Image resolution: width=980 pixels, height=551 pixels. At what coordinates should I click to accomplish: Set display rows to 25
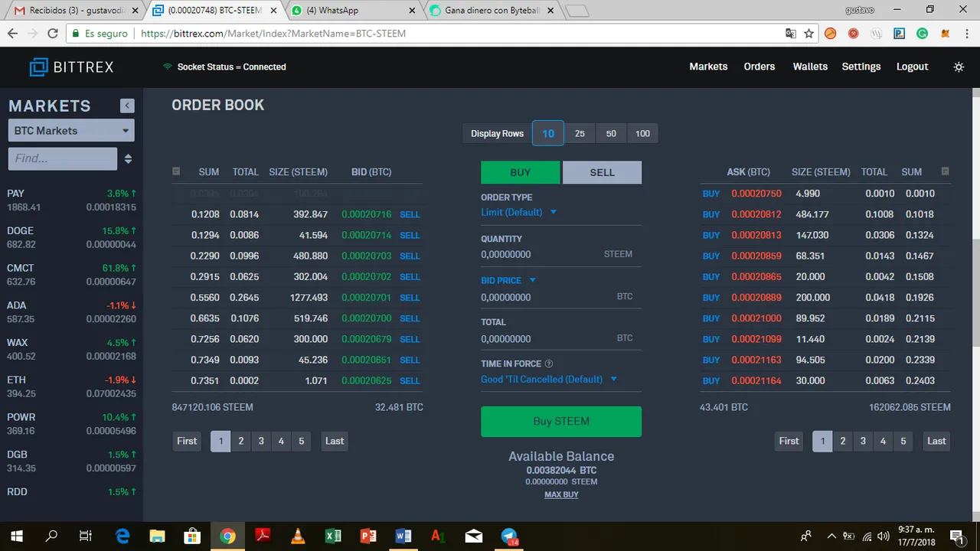click(580, 133)
